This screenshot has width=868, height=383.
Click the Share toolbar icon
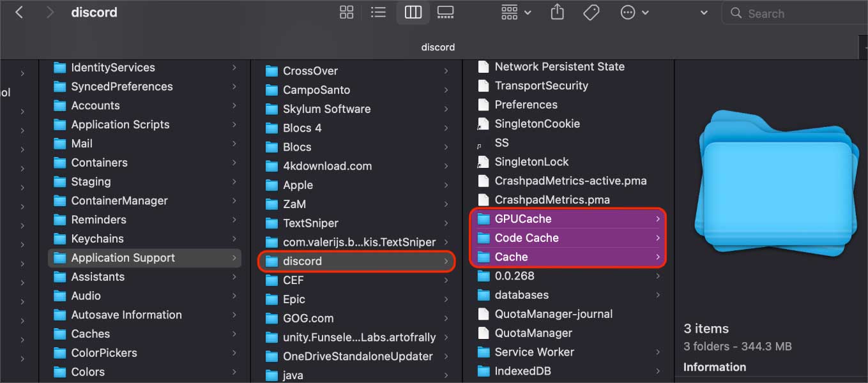point(557,12)
